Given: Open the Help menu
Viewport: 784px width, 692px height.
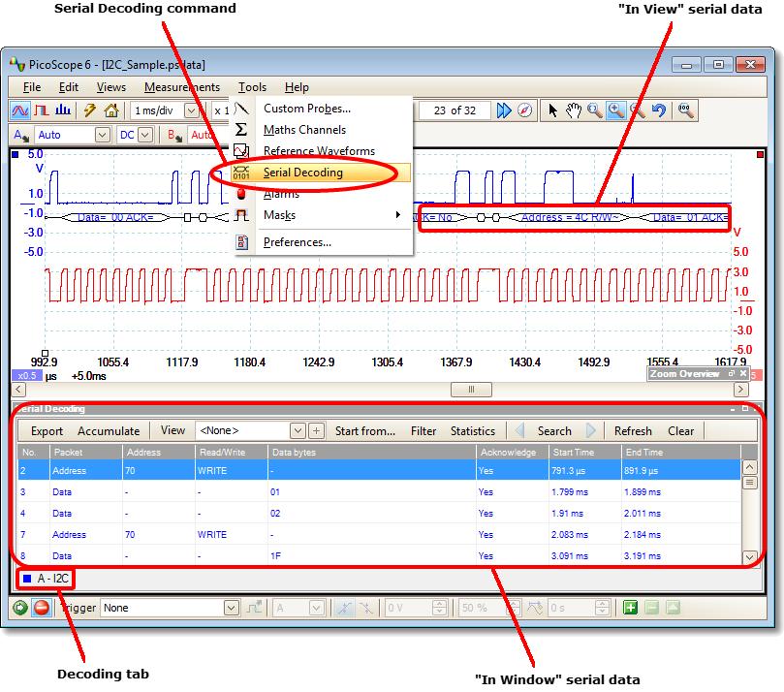Looking at the screenshot, I should [x=297, y=87].
